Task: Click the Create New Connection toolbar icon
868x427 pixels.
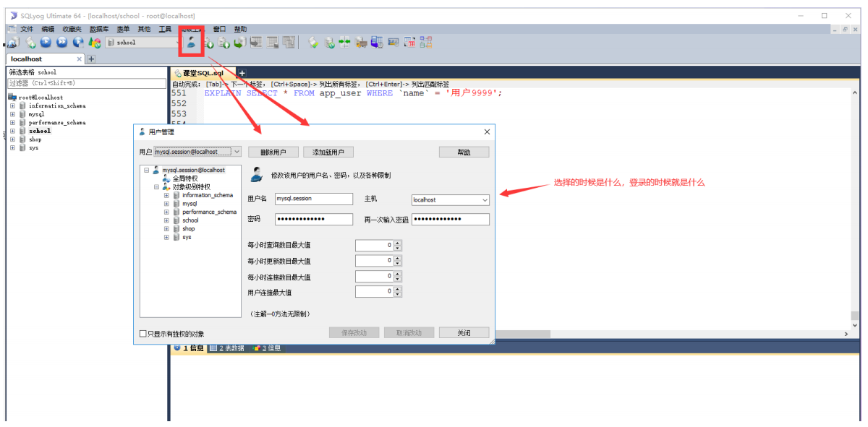Action: (x=12, y=43)
